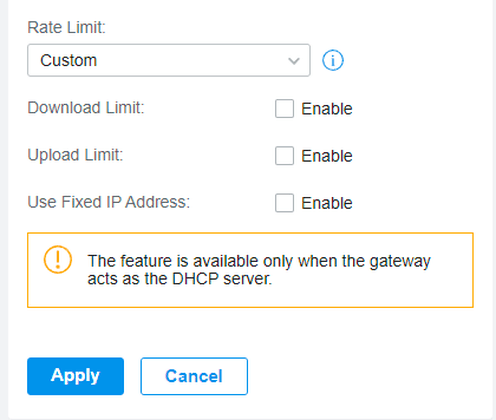496x420 pixels.
Task: Tick the Upload Limit checkbox
Action: (284, 156)
